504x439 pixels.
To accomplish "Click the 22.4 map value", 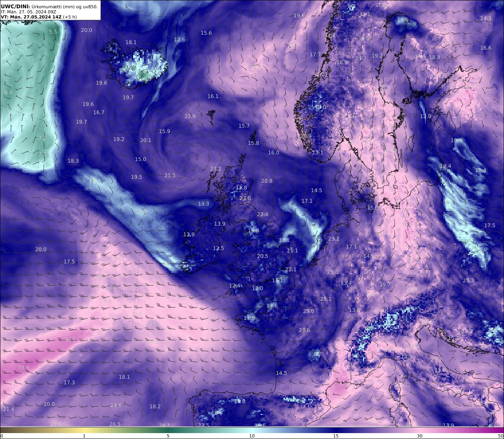I will (263, 214).
